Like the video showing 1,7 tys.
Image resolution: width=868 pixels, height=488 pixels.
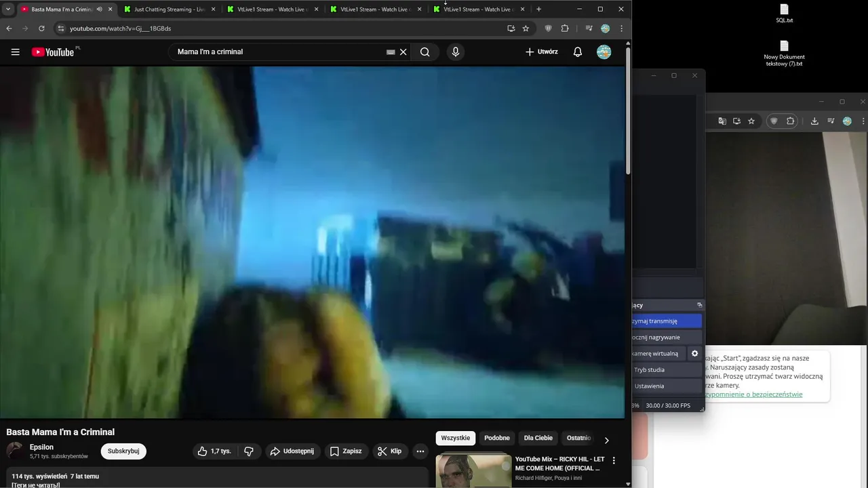214,451
